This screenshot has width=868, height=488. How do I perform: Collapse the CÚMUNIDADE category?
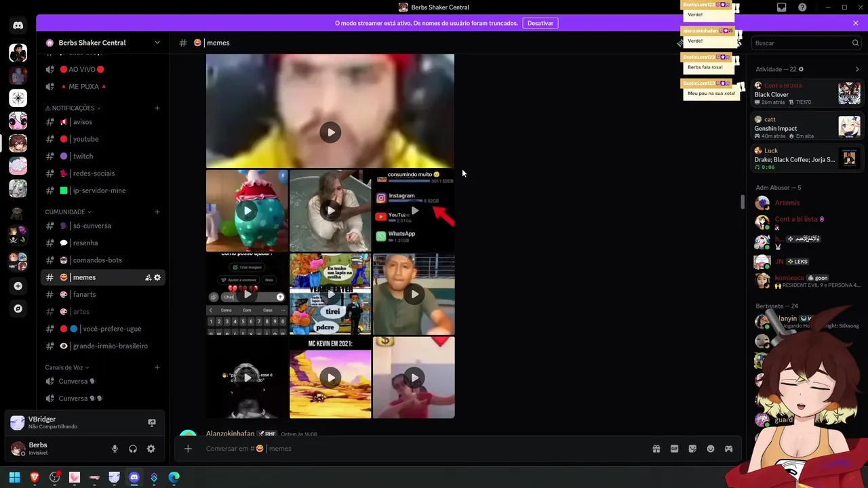[68, 211]
